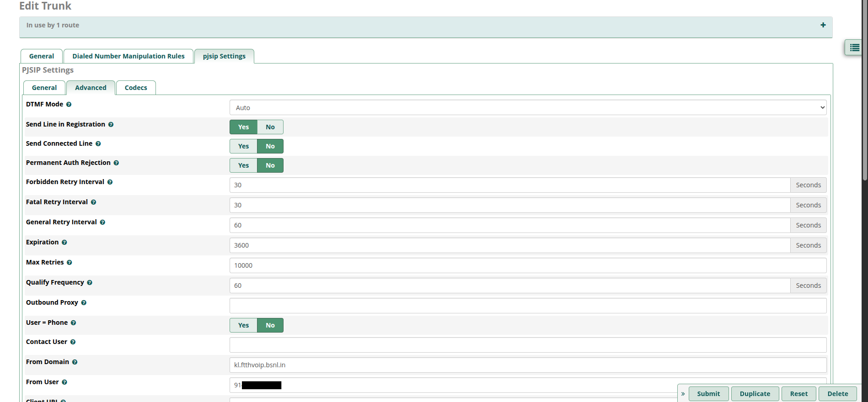Collapse the action bar with double-arrow
Screen dimensions: 868x402
tap(683, 394)
